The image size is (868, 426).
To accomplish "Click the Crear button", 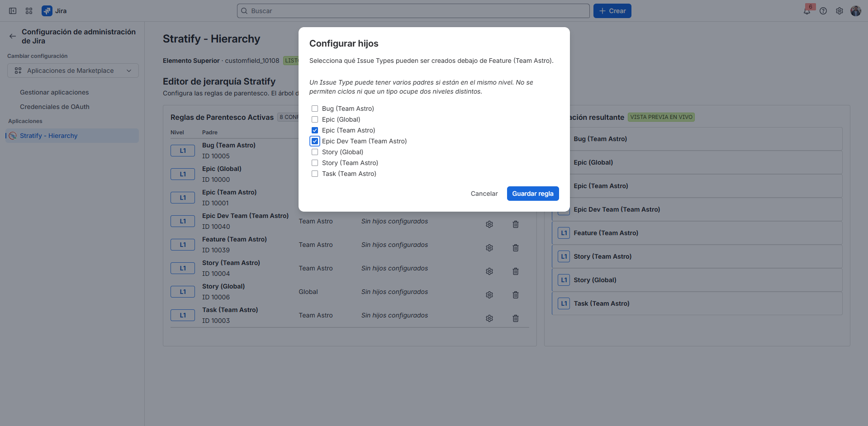I will (x=612, y=11).
